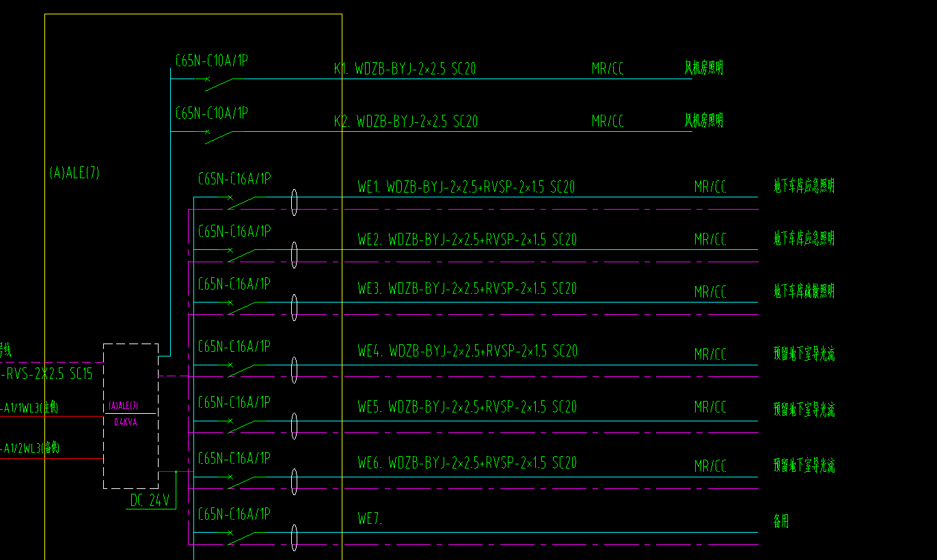Image resolution: width=937 pixels, height=560 pixels.
Task: Select the WE1. WDZB-BYJ+RVSP cable label
Action: [466, 186]
